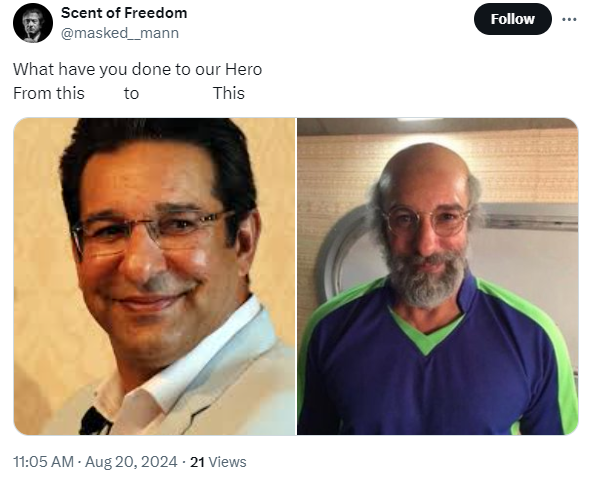592x484 pixels.
Task: Click the word "Views" under the post
Action: tap(227, 462)
